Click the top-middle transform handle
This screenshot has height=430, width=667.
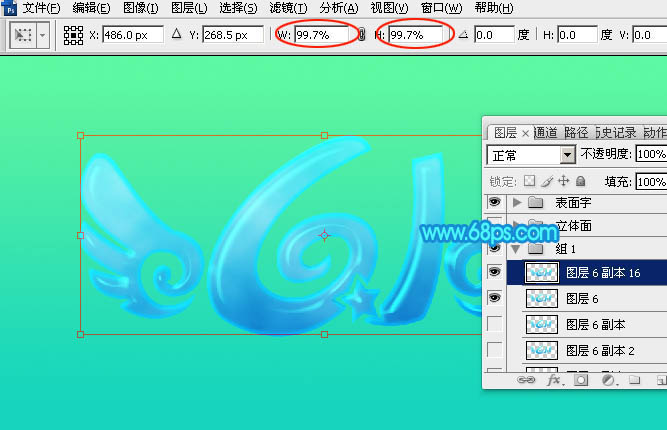click(324, 135)
